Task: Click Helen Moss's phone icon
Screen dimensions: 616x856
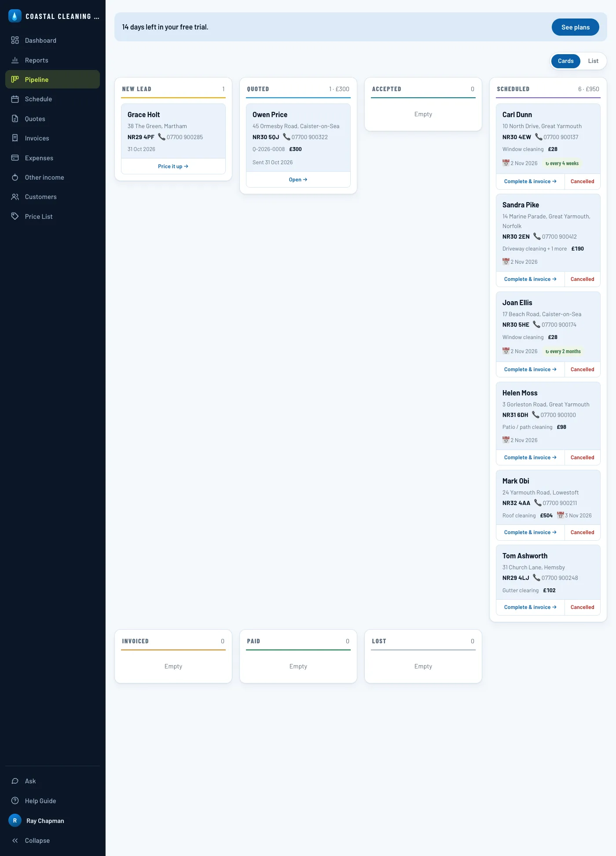Action: pos(535,415)
